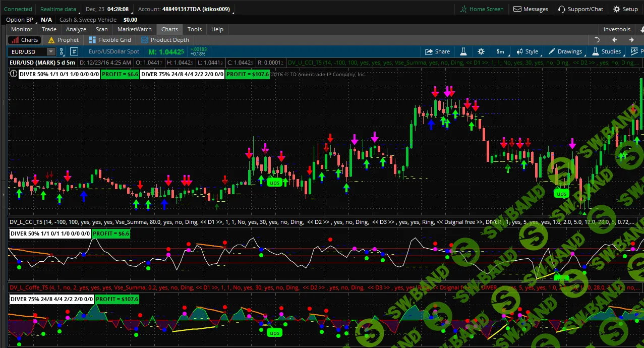This screenshot has width=644, height=348.
Task: Go forward using the right arrow
Action: click(631, 40)
